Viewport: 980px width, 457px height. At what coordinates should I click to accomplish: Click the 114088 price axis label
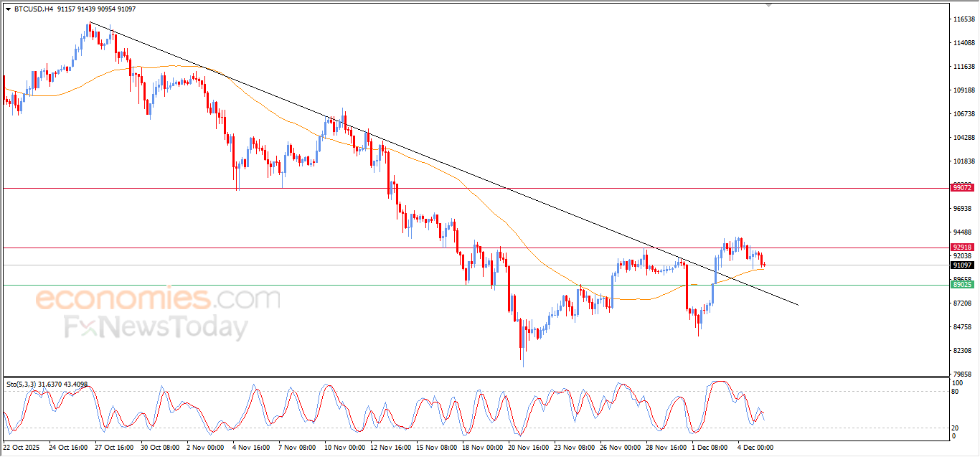click(x=963, y=43)
